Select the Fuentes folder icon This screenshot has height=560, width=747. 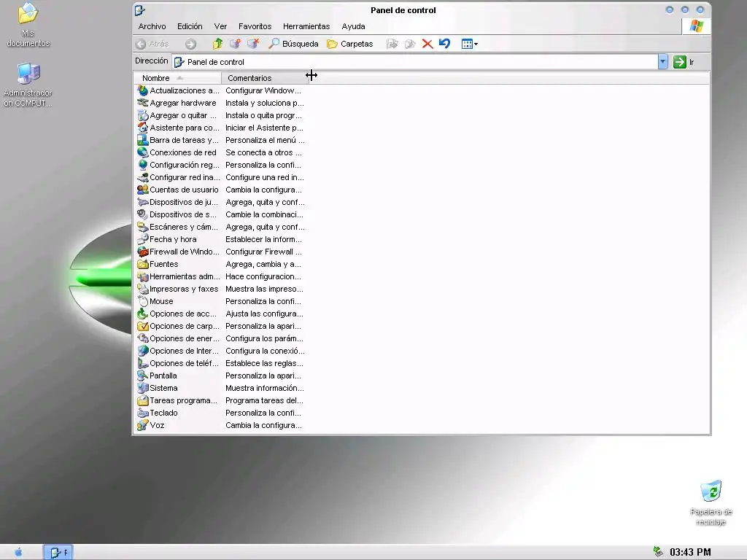click(142, 264)
